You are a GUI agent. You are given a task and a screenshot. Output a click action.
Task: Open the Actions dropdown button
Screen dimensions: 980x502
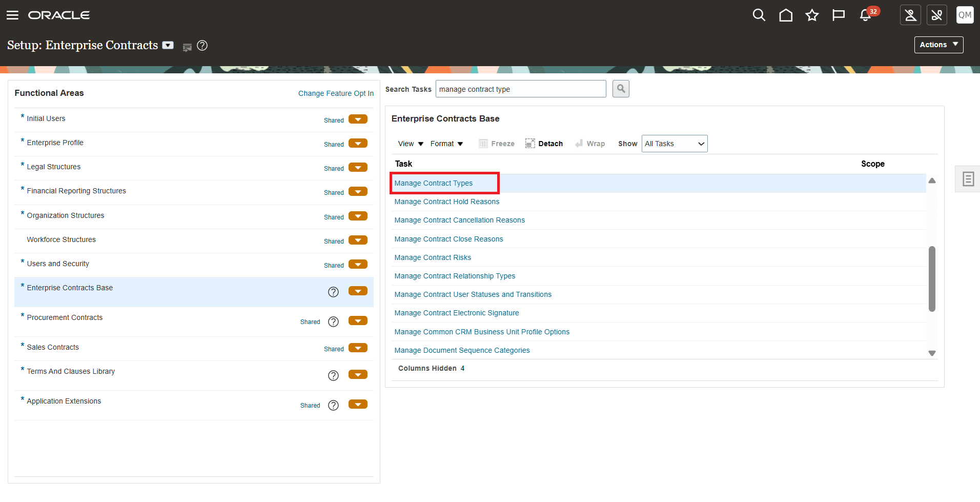(938, 45)
